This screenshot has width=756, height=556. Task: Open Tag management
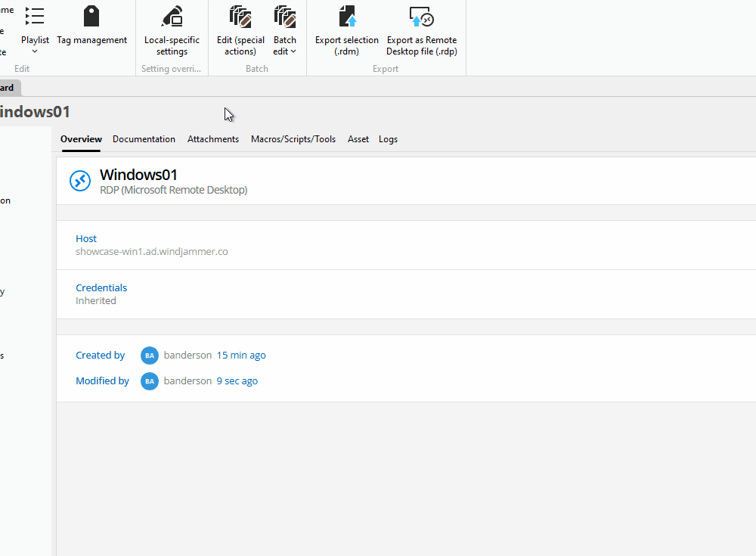click(91, 26)
